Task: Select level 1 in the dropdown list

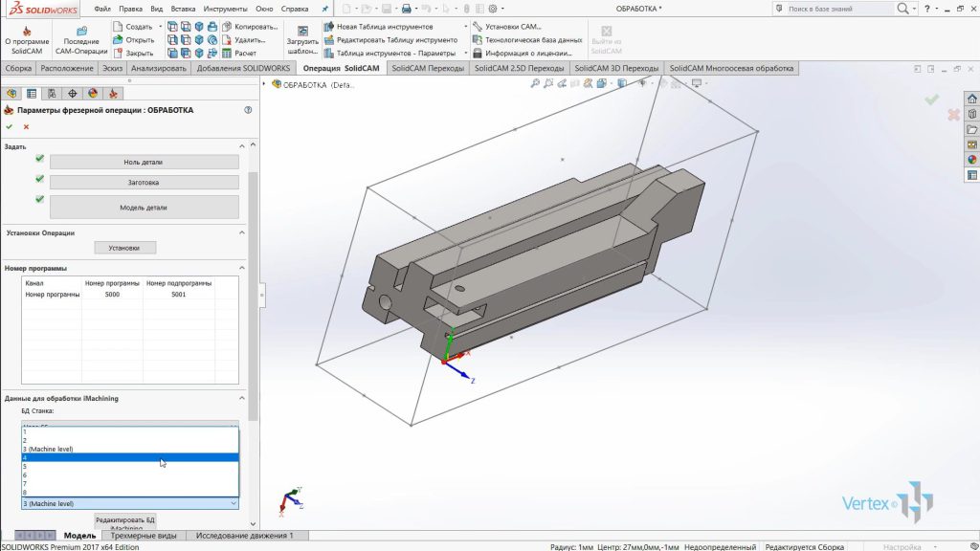Action: [x=130, y=431]
